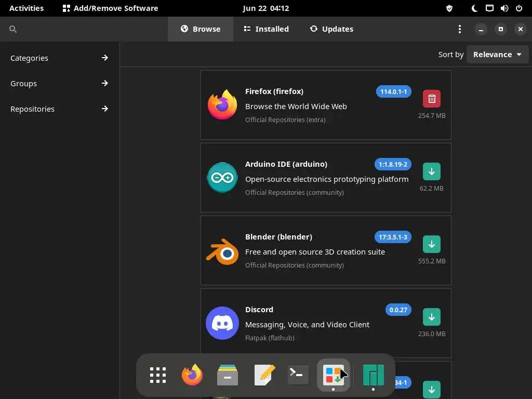
Task: Select the 'Firefox (firefox)' title
Action: (x=274, y=91)
